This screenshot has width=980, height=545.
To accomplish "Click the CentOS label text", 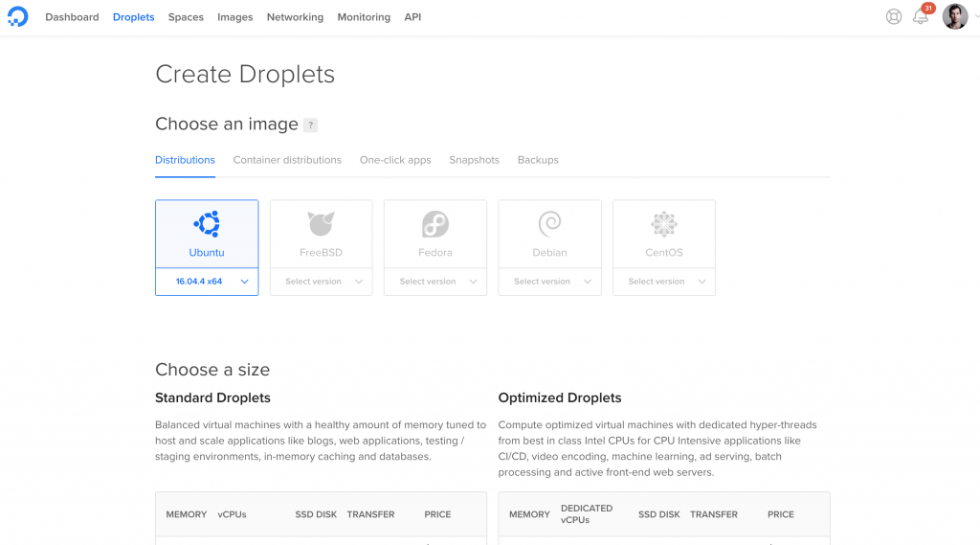I will (x=664, y=253).
